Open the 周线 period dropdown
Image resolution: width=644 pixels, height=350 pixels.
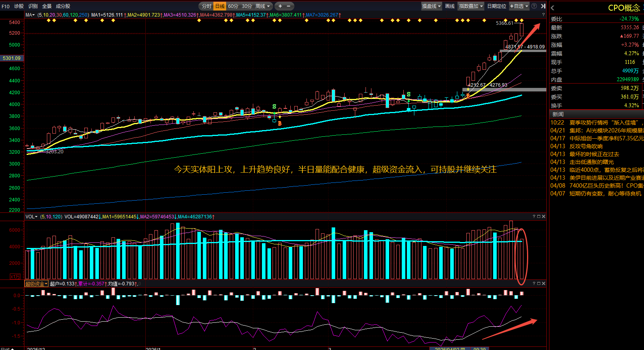pyautogui.click(x=263, y=6)
